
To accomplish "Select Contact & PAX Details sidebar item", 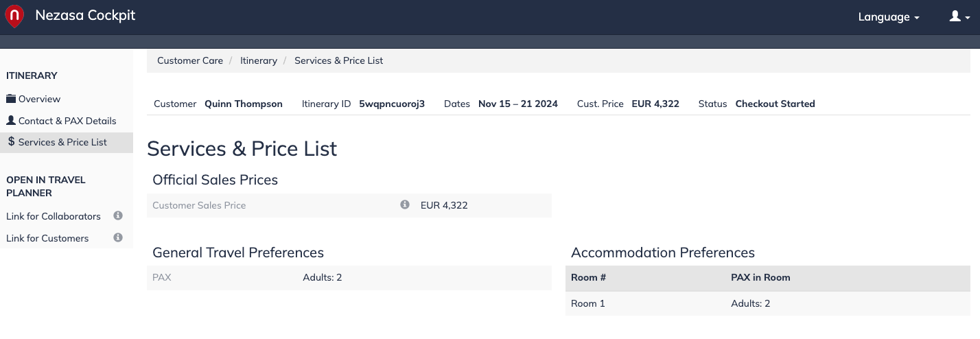I will [67, 121].
